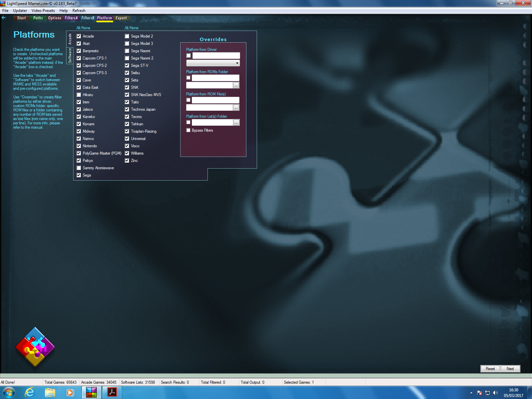Open the Platform from Driver dropdown

pos(213,63)
